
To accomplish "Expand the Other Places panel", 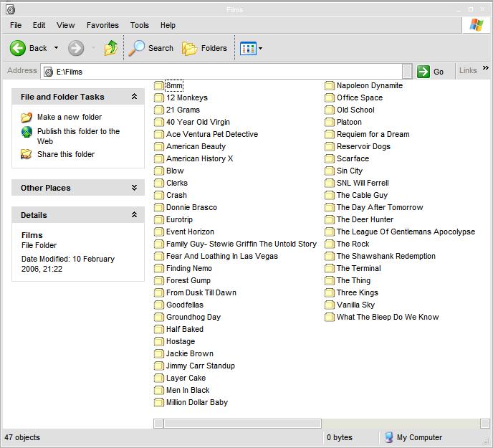I will tap(134, 188).
